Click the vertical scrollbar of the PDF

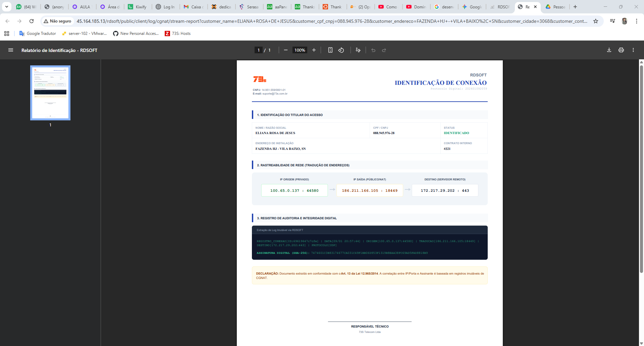641,168
